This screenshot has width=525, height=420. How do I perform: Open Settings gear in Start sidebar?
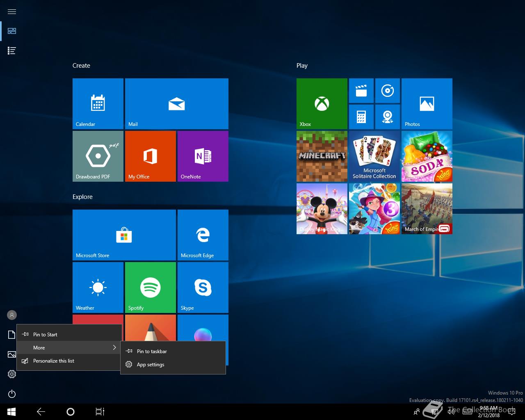(x=12, y=374)
